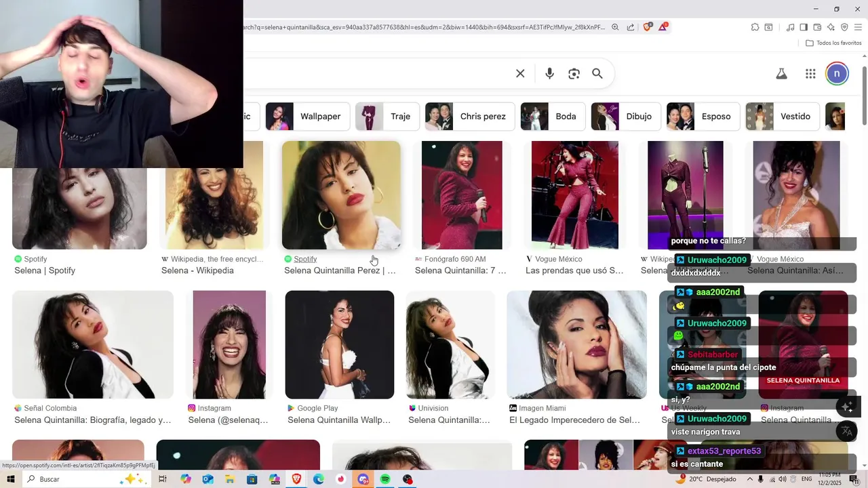Filter images by Dibujo chip

[x=626, y=117]
